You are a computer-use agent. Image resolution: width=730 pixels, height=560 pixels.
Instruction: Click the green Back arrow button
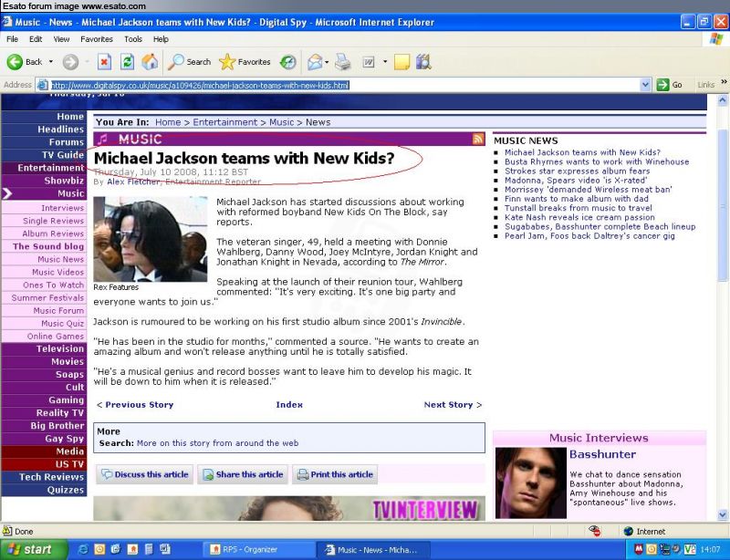pos(15,61)
